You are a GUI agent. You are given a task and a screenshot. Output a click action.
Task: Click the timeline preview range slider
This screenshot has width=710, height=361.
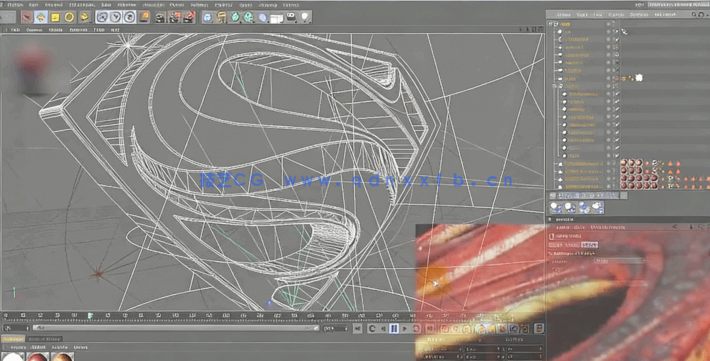[x=176, y=328]
